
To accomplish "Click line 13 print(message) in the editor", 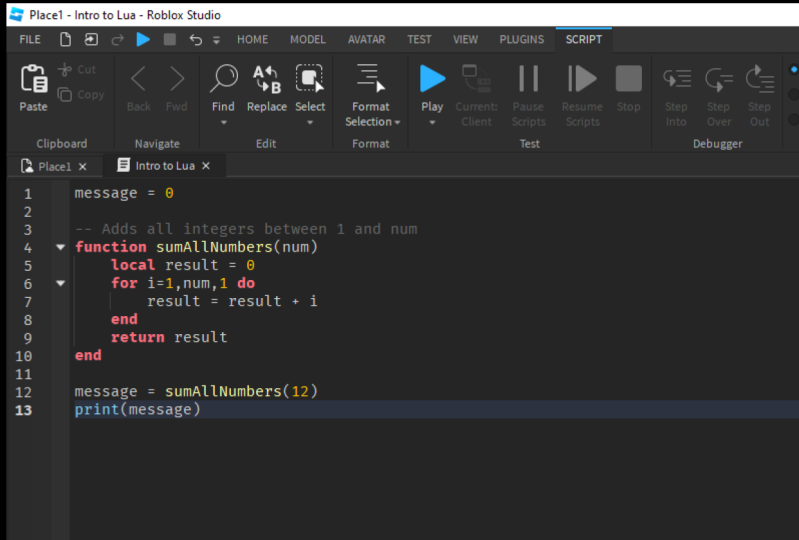I will pos(137,410).
